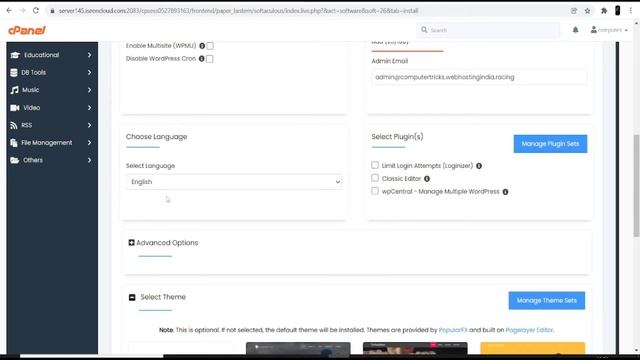The image size is (640, 360).
Task: Open the browser three-dot menu
Action: (x=631, y=11)
